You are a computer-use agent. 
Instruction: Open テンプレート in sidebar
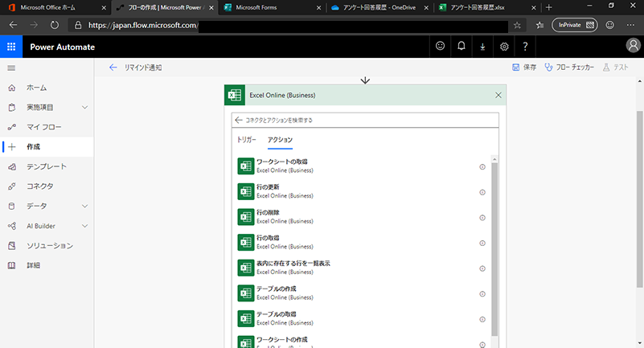[47, 166]
